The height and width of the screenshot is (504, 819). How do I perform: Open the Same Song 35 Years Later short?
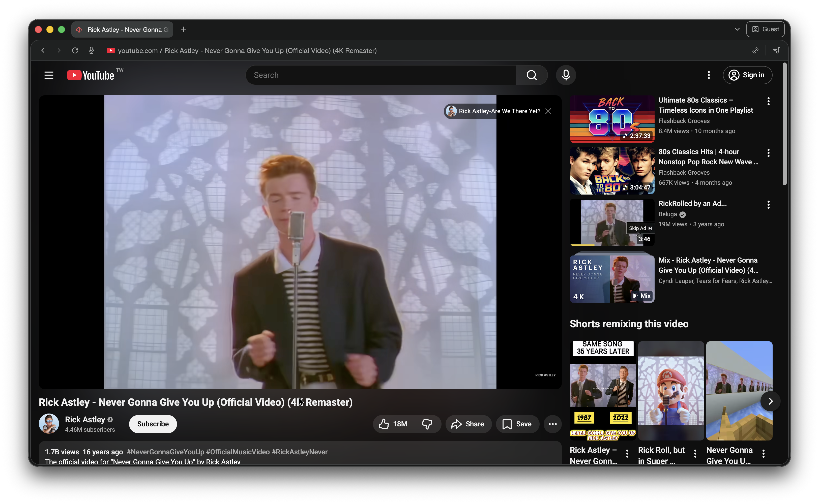(603, 390)
